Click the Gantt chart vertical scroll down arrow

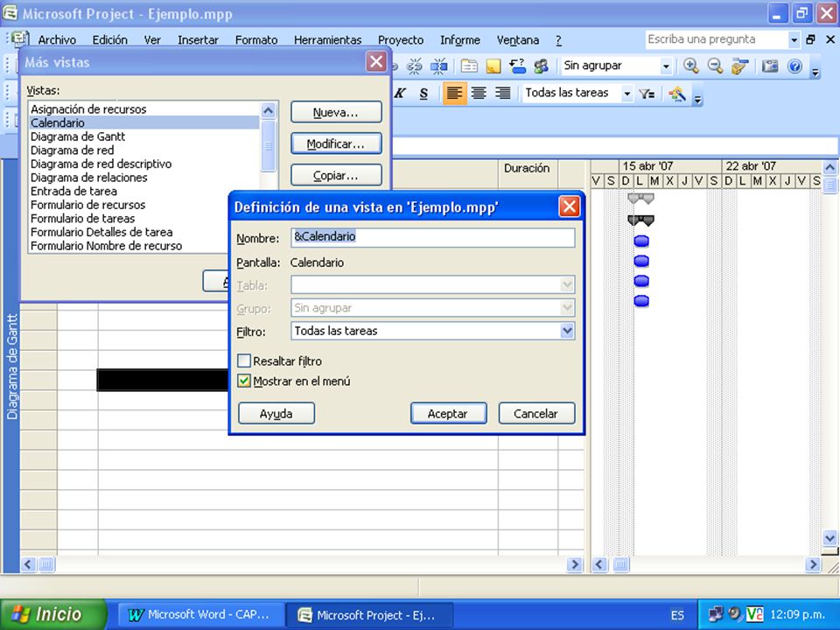pyautogui.click(x=829, y=537)
